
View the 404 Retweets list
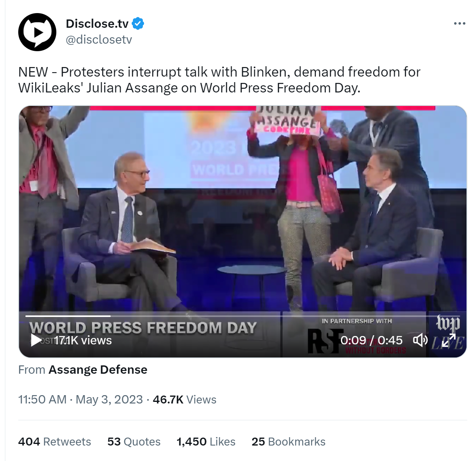(x=55, y=442)
